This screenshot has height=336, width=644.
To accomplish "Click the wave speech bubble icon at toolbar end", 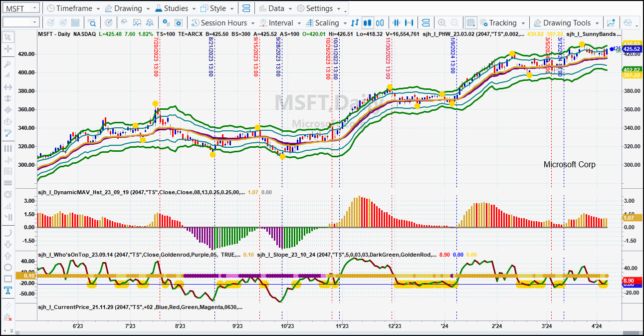I will click(627, 22).
